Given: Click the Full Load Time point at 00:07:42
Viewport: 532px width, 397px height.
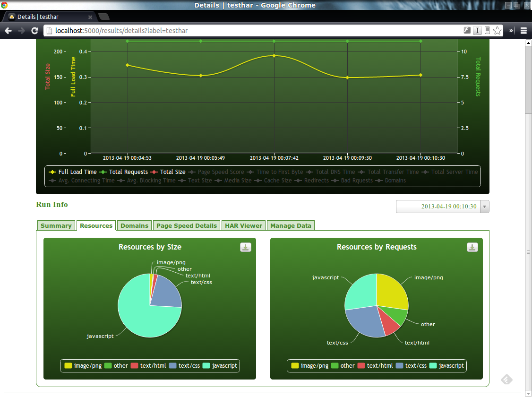Looking at the screenshot, I should pos(274,56).
